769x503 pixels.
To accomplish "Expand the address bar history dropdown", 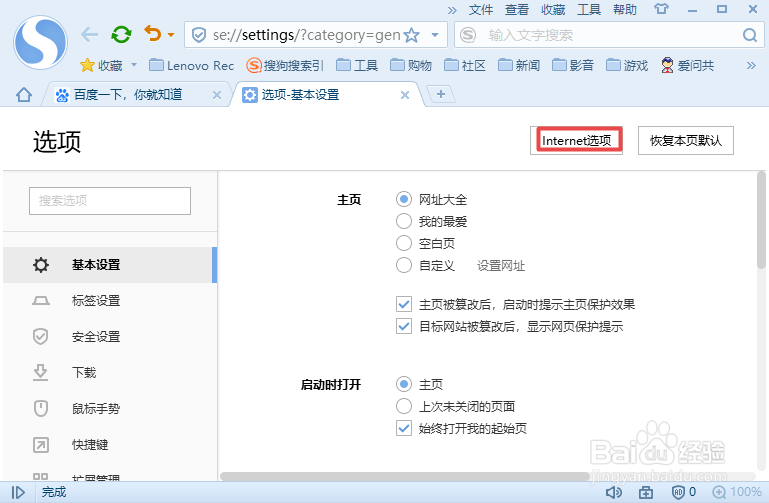I will [x=435, y=35].
